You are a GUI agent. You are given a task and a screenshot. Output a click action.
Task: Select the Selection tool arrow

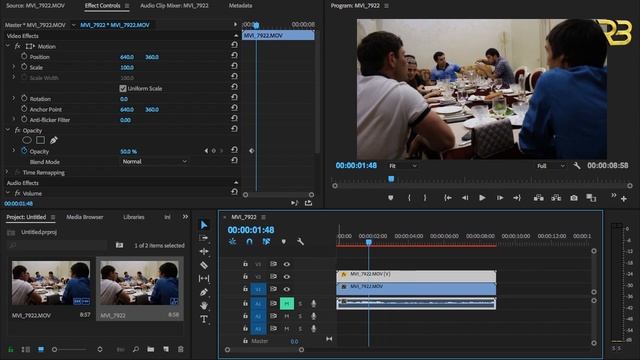[x=204, y=225]
